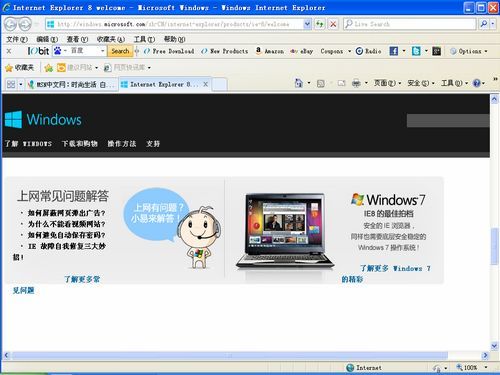This screenshot has height=375, width=500.
Task: Open the Radio toolbar icon
Action: tap(368, 51)
